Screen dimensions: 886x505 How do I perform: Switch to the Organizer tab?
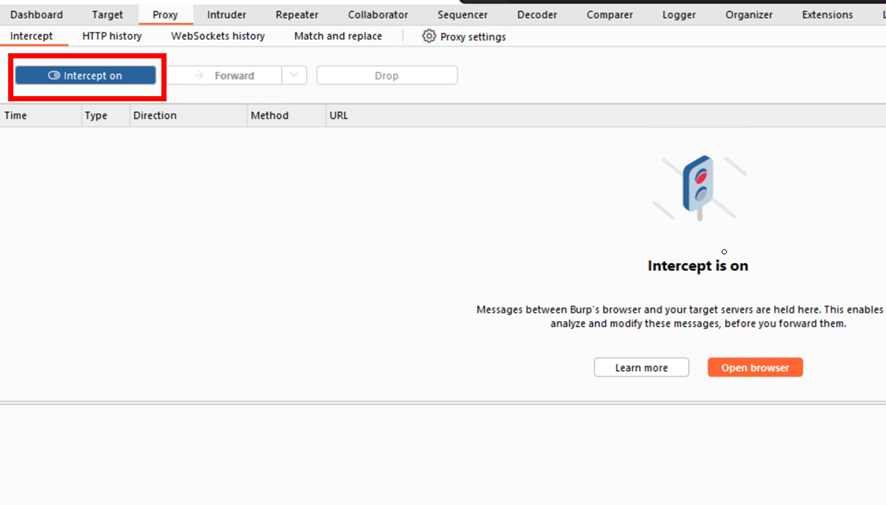[749, 15]
